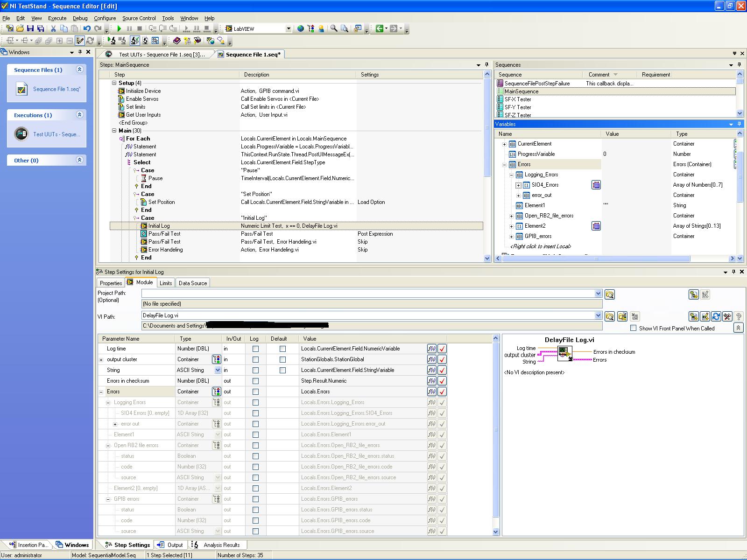The image size is (747, 560).
Task: Click the Undo arrow in toolbar
Action: pyautogui.click(x=87, y=28)
